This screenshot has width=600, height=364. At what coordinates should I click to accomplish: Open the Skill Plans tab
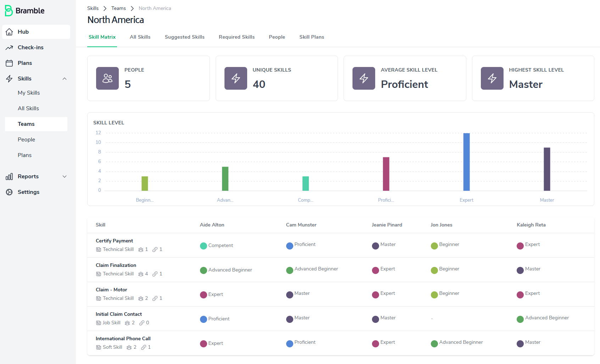pos(312,37)
